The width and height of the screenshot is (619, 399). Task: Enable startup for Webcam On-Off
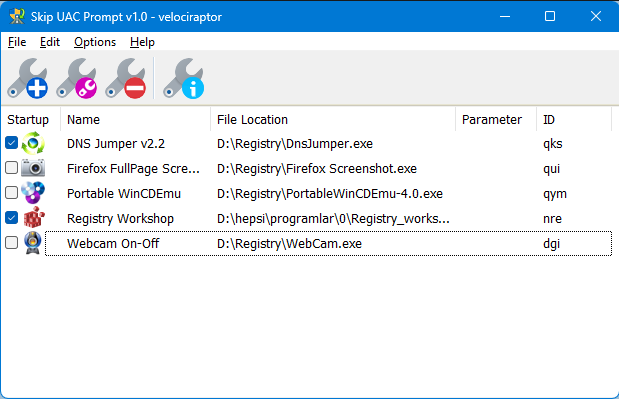pyautogui.click(x=11, y=243)
